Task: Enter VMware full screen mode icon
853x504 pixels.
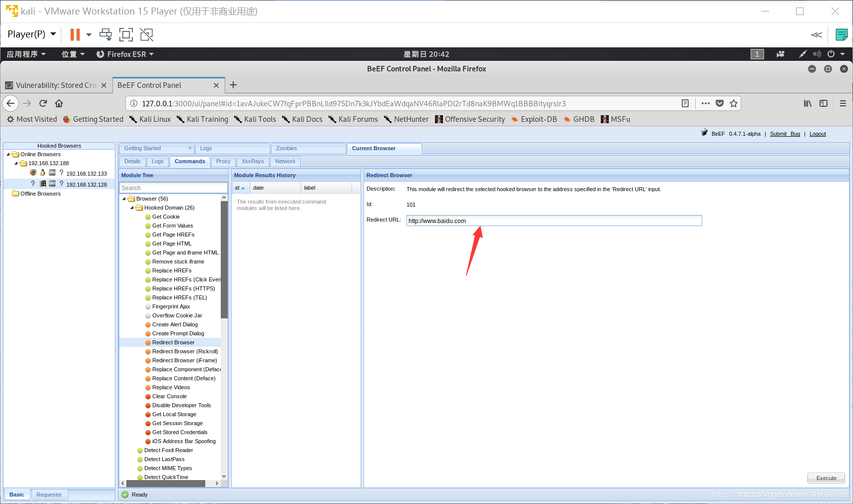Action: [x=126, y=34]
